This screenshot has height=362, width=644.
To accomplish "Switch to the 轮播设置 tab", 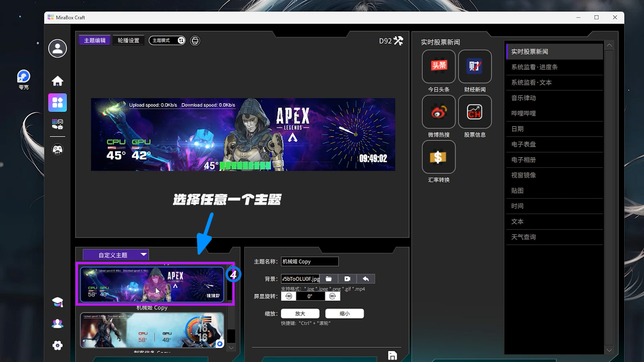I will pyautogui.click(x=128, y=41).
